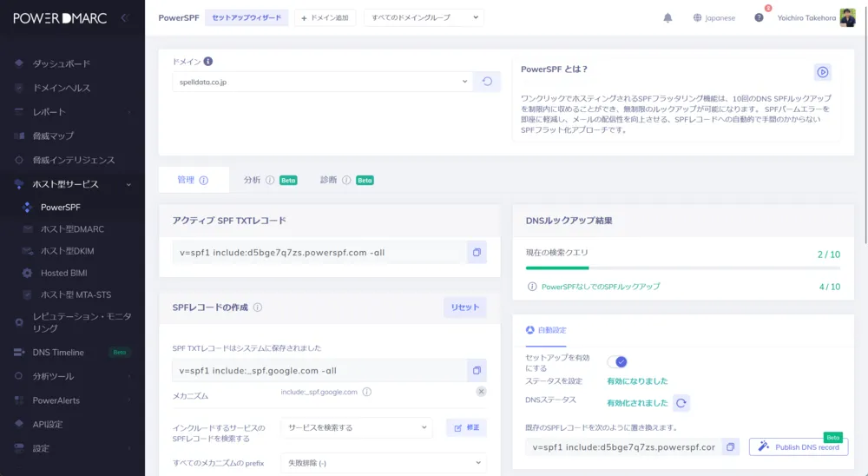868x476 pixels.
Task: Play the PowerSPF intro video icon
Action: pos(822,72)
